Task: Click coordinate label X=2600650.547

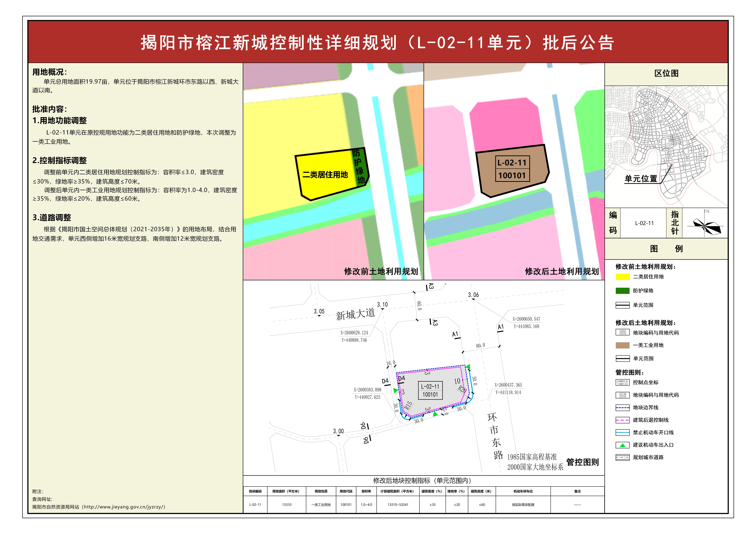Action: 526,319
